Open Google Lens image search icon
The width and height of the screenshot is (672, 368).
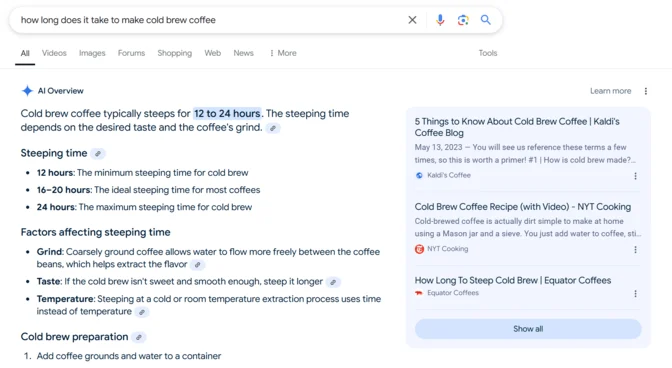[x=463, y=20]
